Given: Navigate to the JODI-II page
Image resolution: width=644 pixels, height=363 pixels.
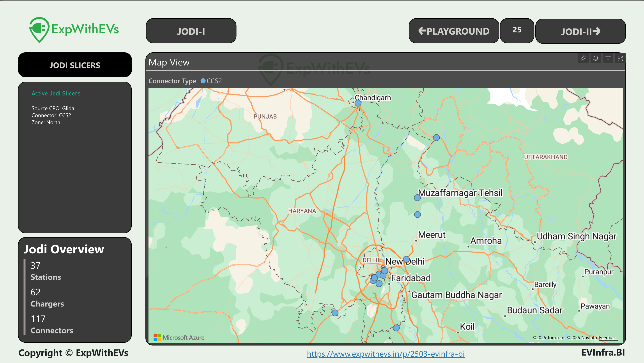Looking at the screenshot, I should 580,32.
